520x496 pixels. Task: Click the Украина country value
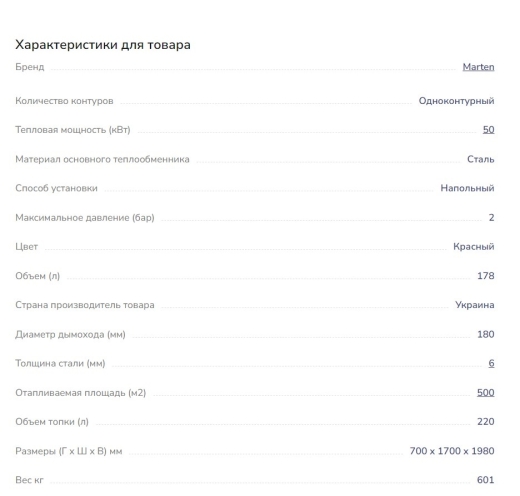pyautogui.click(x=475, y=305)
